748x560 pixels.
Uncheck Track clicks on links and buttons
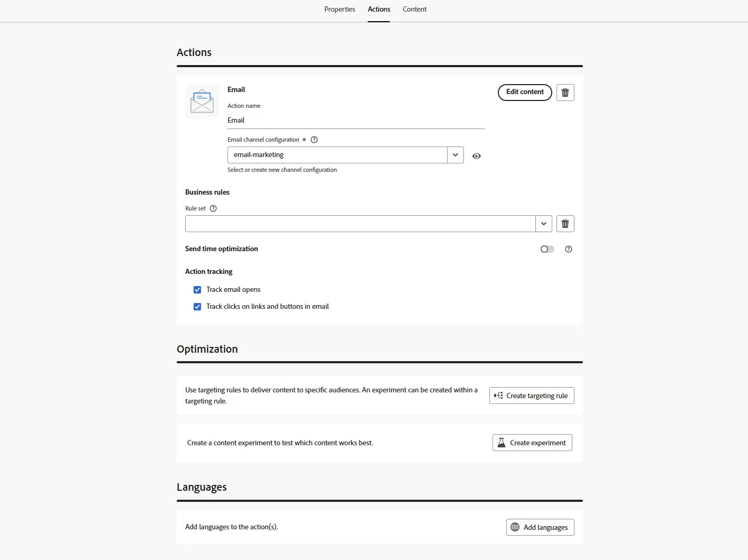pyautogui.click(x=197, y=307)
